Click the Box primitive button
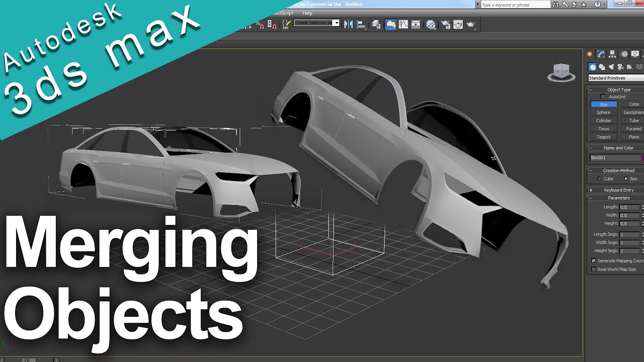Image resolution: width=644 pixels, height=362 pixels. [603, 105]
